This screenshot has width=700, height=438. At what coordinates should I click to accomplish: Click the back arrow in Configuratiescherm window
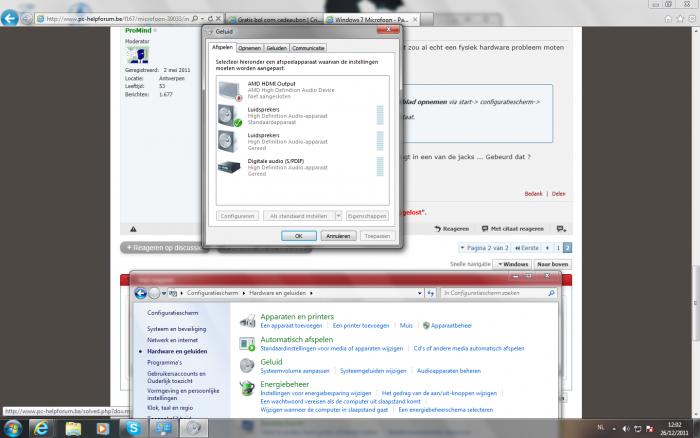141,293
